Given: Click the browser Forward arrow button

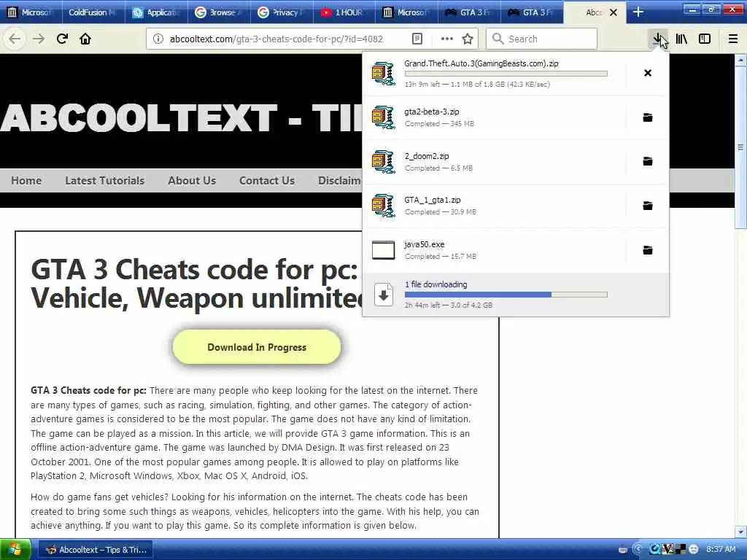Looking at the screenshot, I should [39, 39].
